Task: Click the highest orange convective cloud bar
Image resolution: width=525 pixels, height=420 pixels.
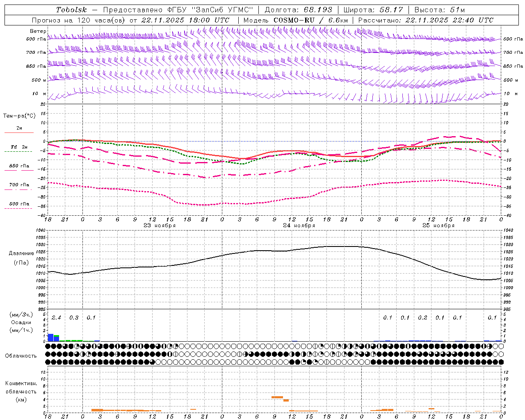Action: coord(277,397)
